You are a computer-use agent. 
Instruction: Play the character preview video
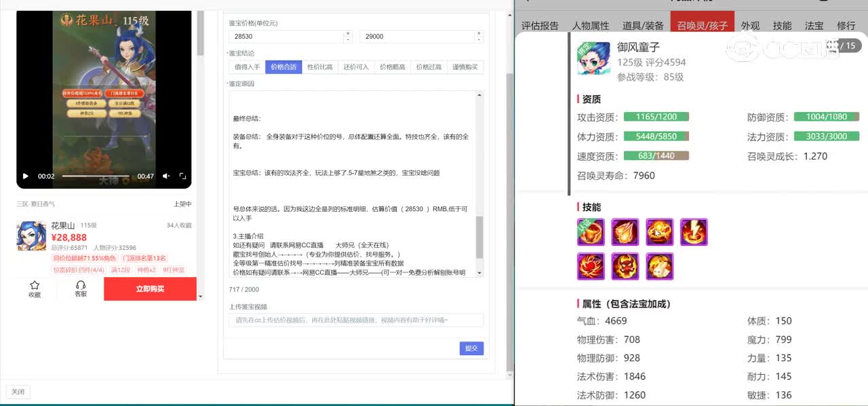(26, 177)
